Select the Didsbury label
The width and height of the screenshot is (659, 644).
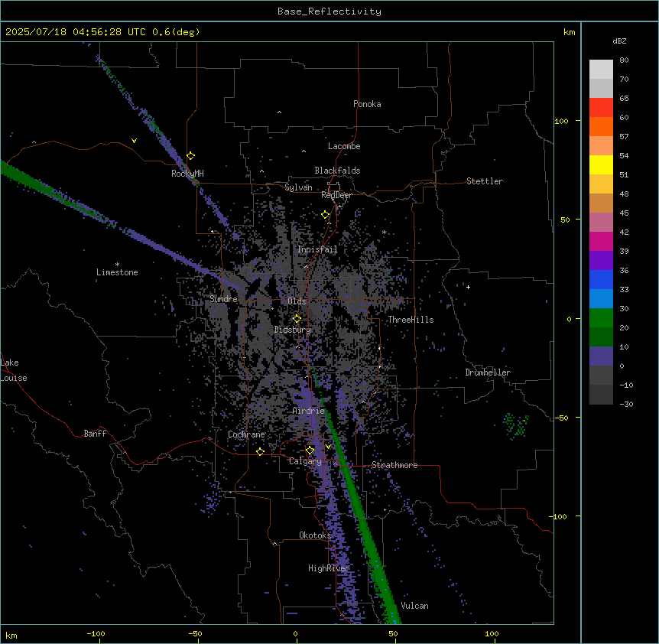coord(293,330)
